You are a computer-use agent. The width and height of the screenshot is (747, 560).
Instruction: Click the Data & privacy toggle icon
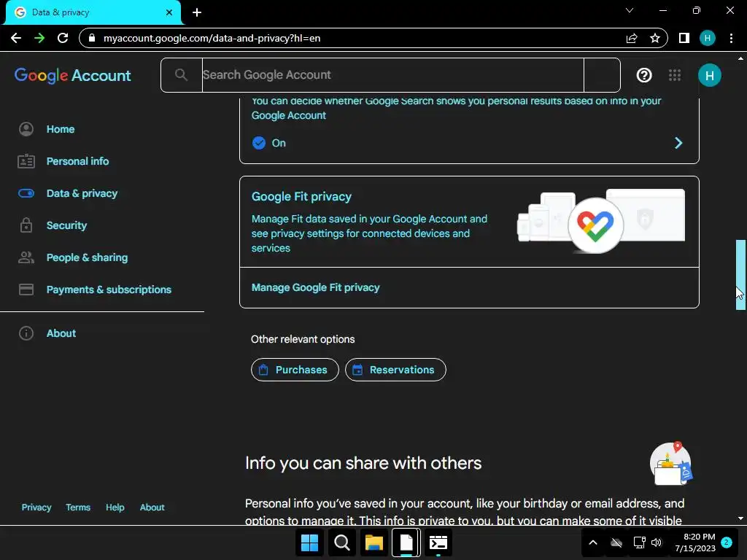point(26,193)
